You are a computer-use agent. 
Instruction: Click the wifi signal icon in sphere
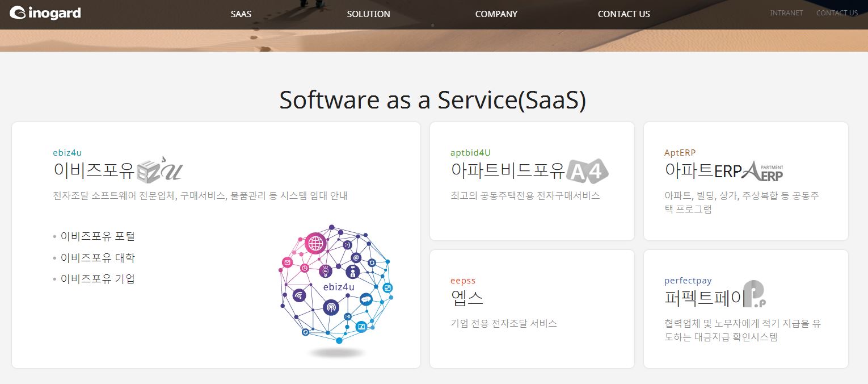pyautogui.click(x=300, y=295)
